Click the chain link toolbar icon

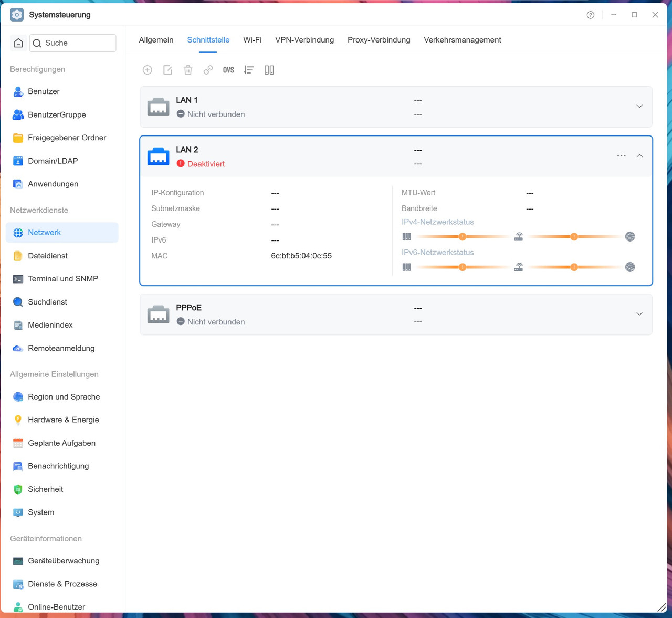[208, 70]
